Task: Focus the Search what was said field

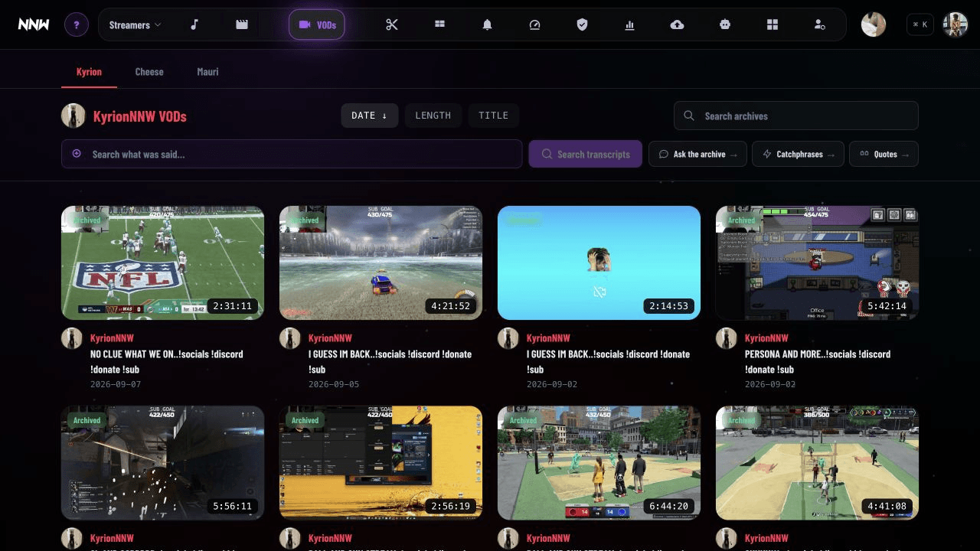Action: click(x=292, y=154)
